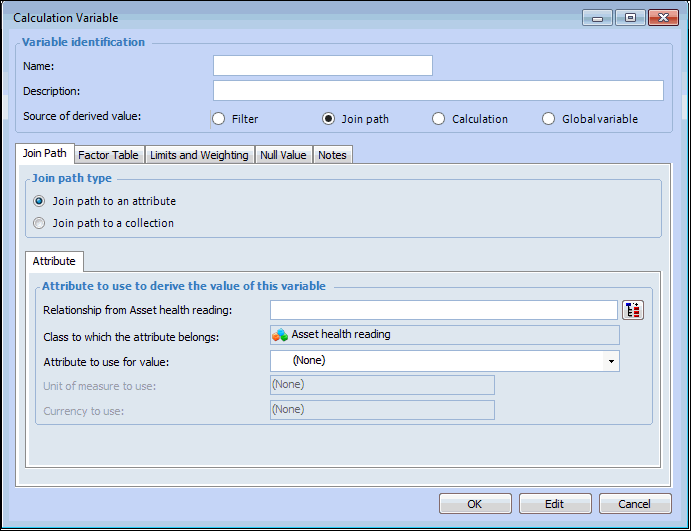Image resolution: width=691 pixels, height=531 pixels.
Task: Choose Join path to a collection
Action: (x=40, y=223)
